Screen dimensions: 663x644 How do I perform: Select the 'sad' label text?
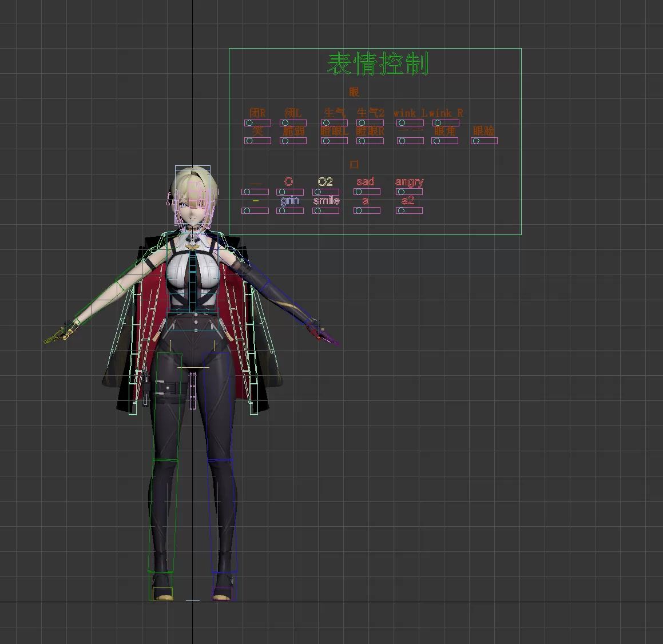[366, 181]
